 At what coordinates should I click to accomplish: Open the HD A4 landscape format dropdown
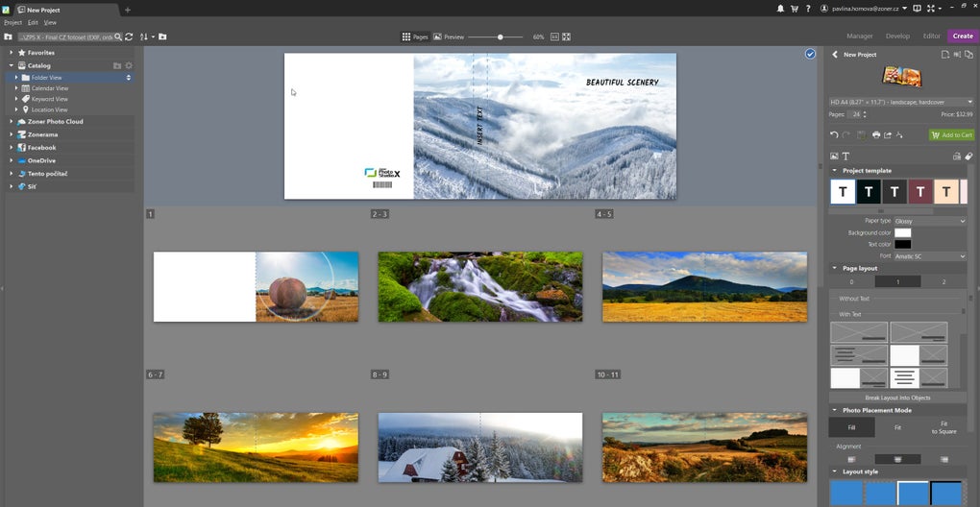[x=901, y=102]
